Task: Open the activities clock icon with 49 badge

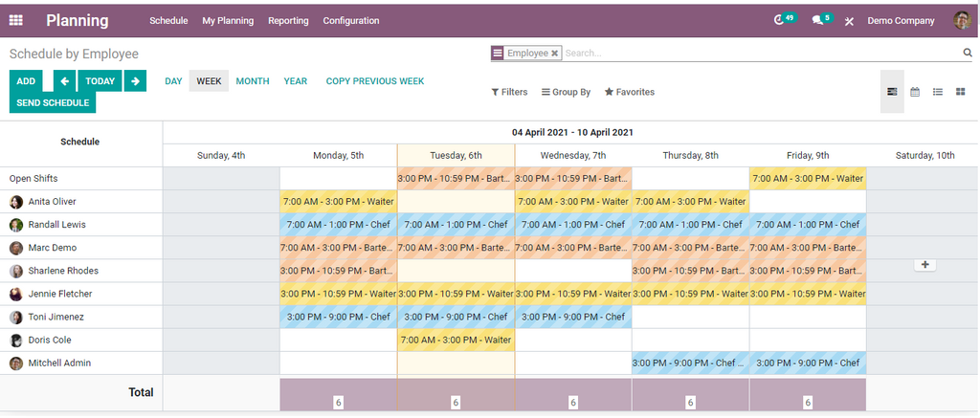Action: coord(781,20)
